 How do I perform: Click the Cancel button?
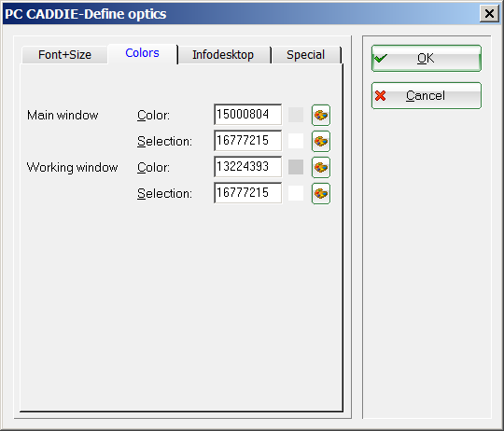point(427,96)
